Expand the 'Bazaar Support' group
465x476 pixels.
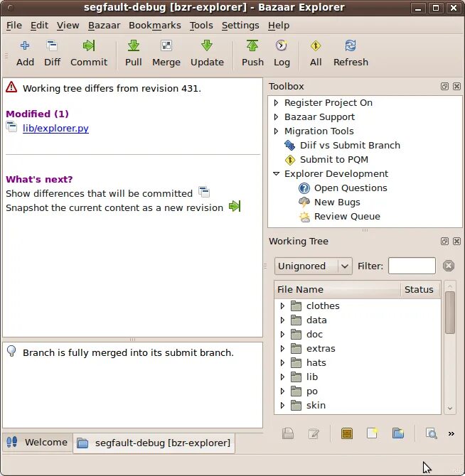[276, 117]
